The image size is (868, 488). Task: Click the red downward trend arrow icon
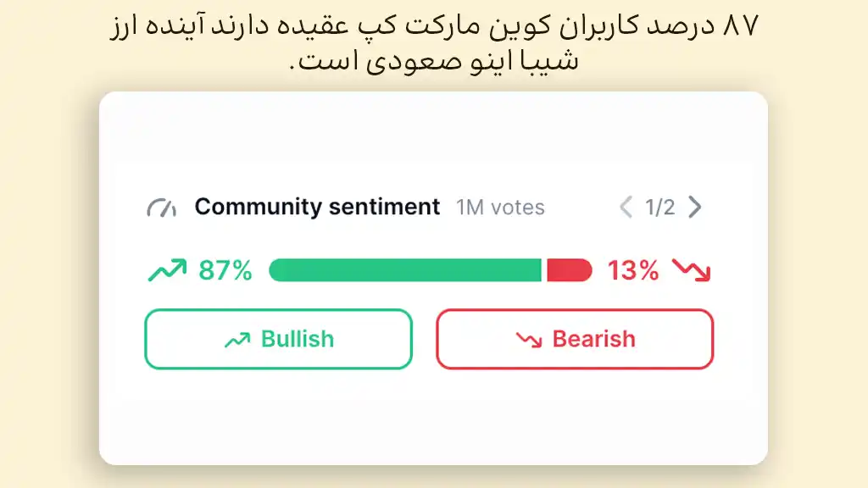coord(690,271)
